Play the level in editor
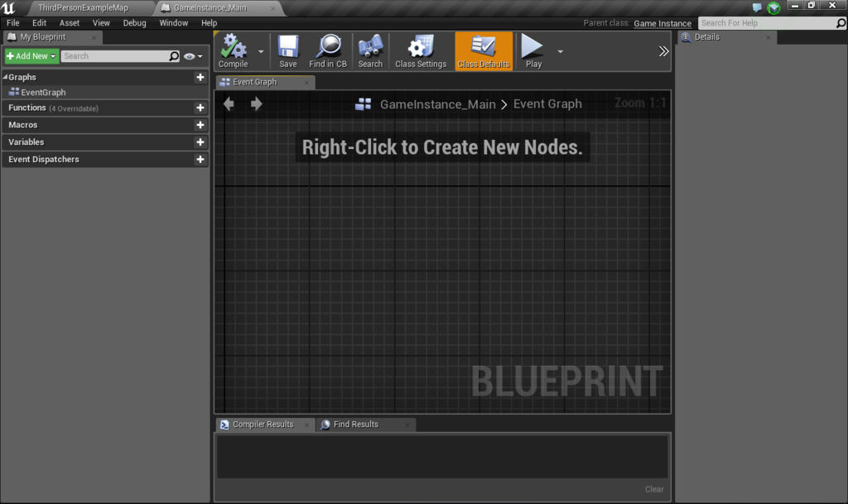The image size is (848, 504). (x=533, y=51)
